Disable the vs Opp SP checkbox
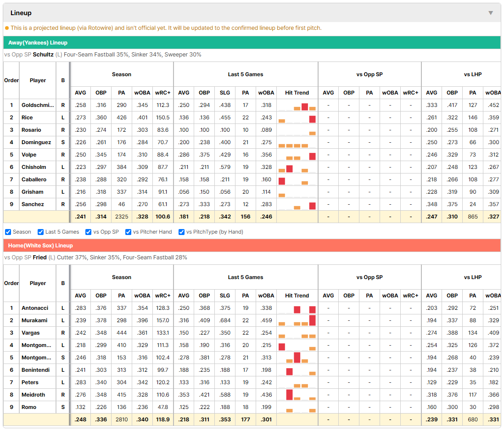The height and width of the screenshot is (431, 504). pos(89,232)
